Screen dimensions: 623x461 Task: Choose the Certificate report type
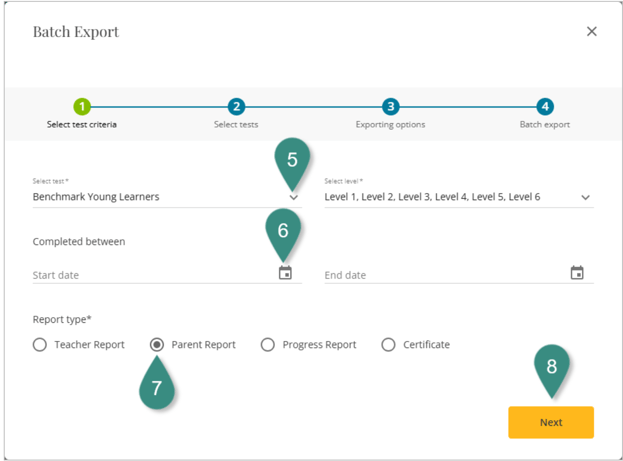[389, 345]
